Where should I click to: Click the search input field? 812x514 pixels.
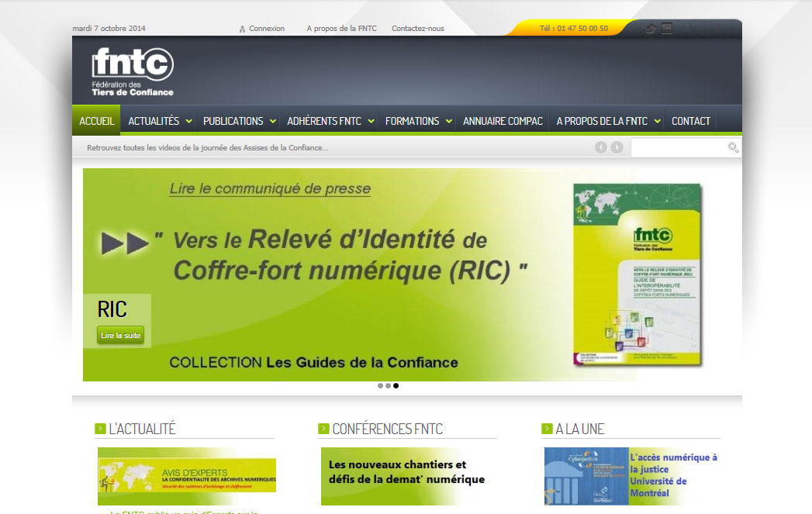[679, 147]
